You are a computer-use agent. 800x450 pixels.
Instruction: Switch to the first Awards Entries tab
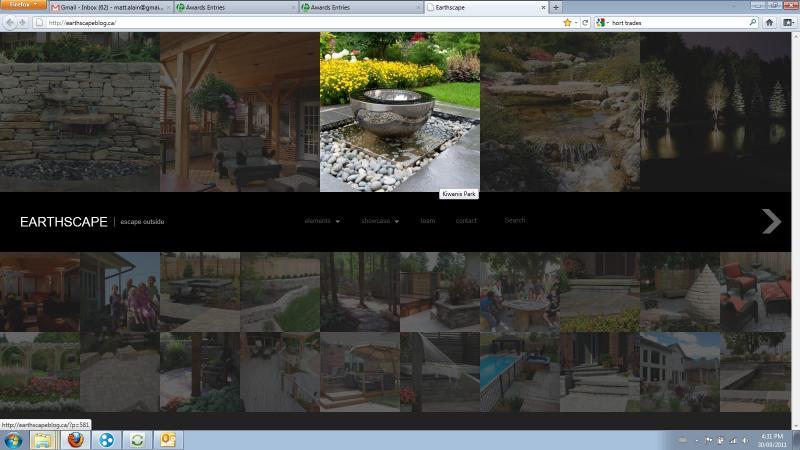230,7
